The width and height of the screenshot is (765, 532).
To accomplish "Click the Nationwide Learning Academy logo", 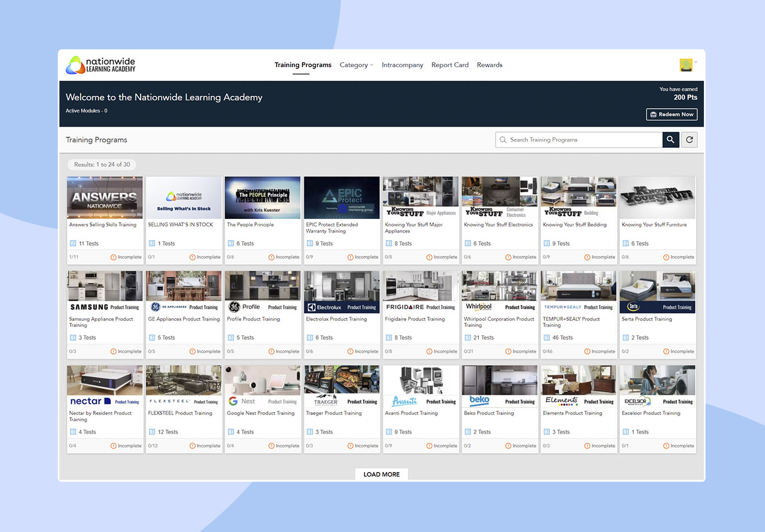I will tap(101, 65).
